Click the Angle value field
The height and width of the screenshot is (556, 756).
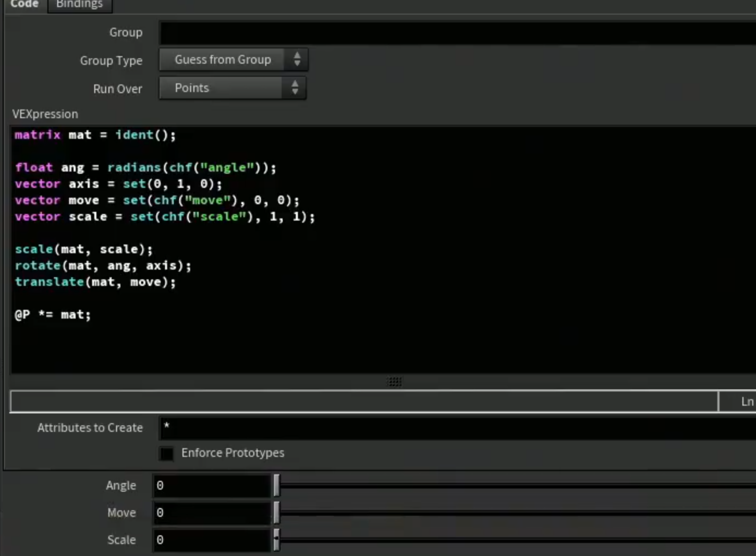[x=211, y=485]
